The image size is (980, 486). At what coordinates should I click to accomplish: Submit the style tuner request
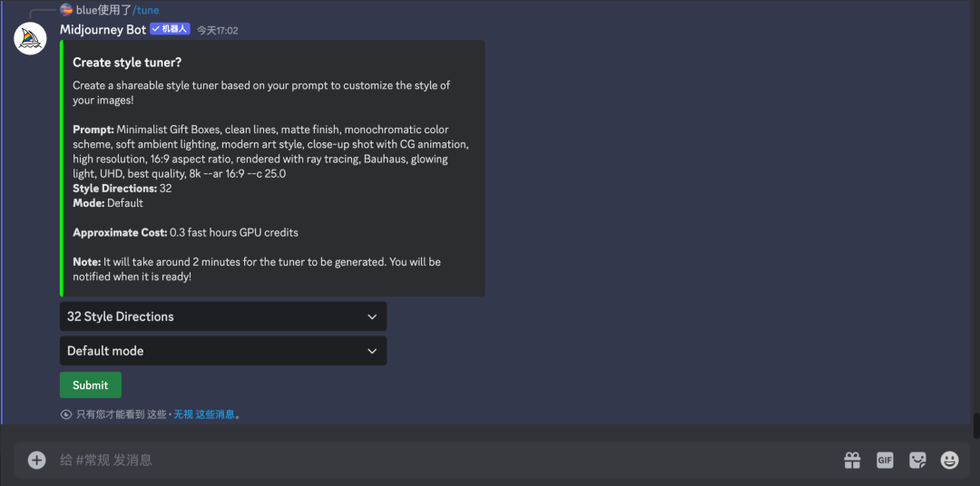[x=91, y=385]
